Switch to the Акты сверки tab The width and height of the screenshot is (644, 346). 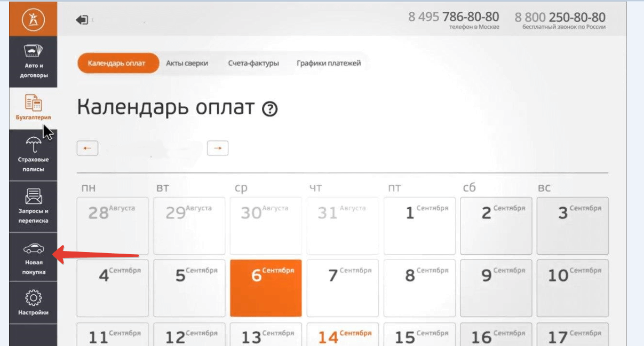pos(187,63)
